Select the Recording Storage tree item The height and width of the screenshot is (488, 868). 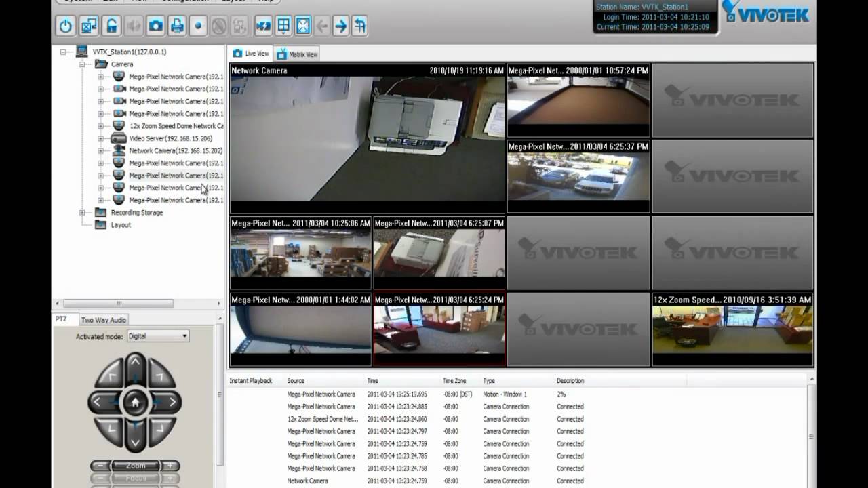tap(137, 213)
